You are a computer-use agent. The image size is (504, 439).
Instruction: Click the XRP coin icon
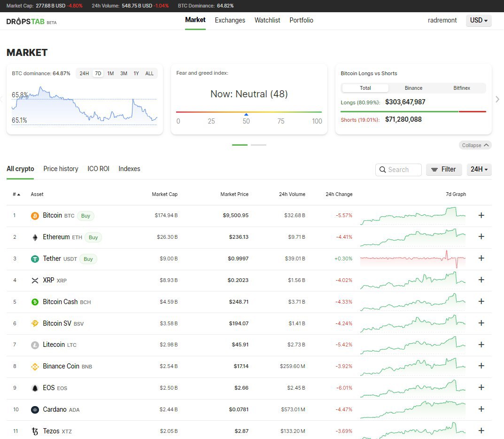tap(35, 281)
